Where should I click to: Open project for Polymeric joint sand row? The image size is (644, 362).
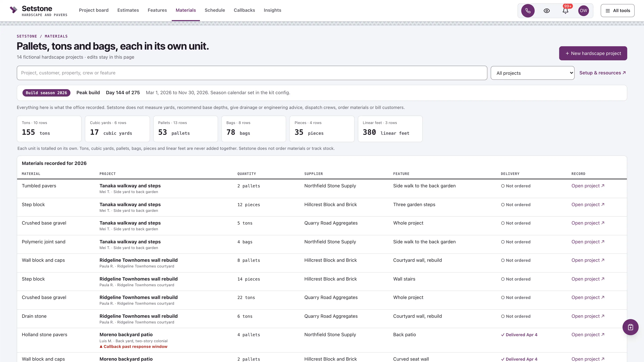pyautogui.click(x=588, y=242)
